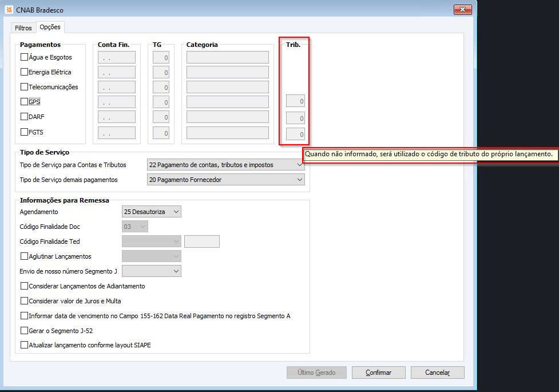Click Trib. code field for FGTS row
Viewport: 559px width, 392px height.
click(x=296, y=134)
